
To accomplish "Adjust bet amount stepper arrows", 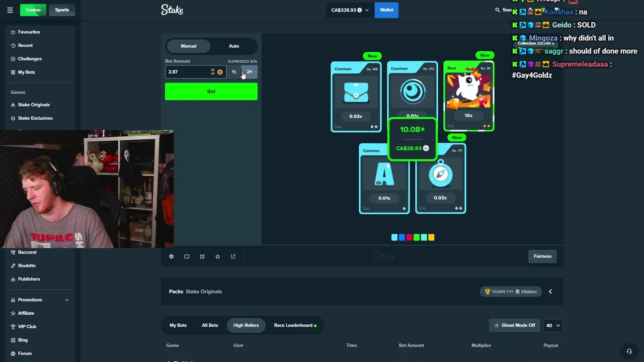I will 213,72.
